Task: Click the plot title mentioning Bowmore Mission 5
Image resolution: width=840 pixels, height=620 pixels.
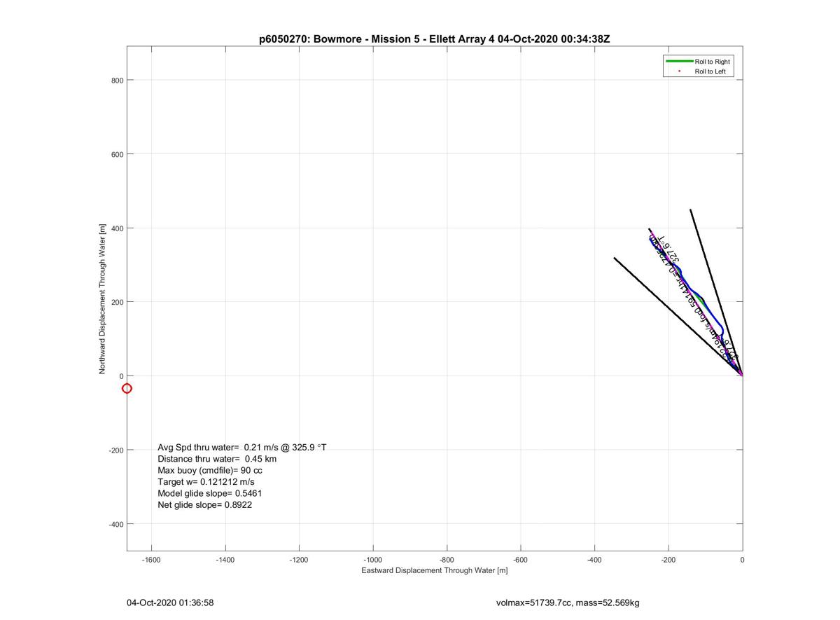Action: (434, 39)
